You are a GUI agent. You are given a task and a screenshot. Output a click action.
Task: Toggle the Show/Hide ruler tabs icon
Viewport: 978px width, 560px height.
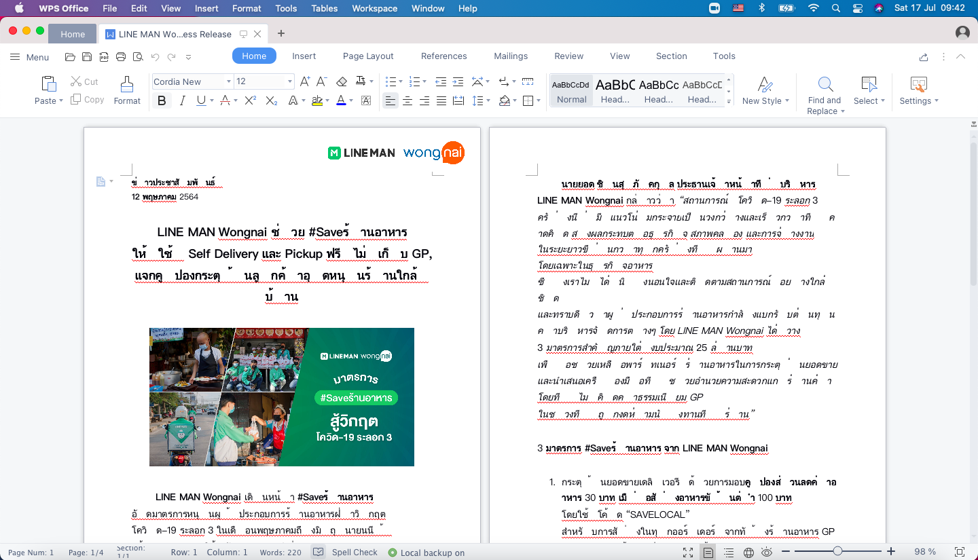(527, 81)
